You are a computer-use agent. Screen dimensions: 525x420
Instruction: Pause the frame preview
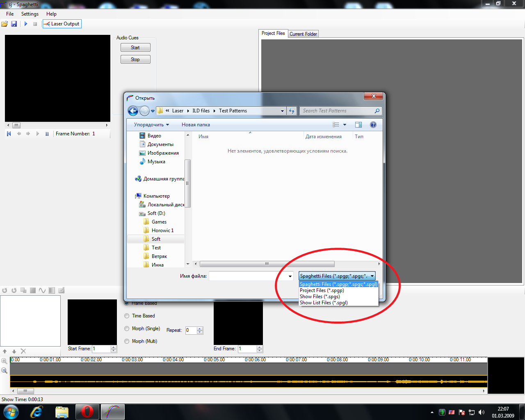click(x=47, y=134)
